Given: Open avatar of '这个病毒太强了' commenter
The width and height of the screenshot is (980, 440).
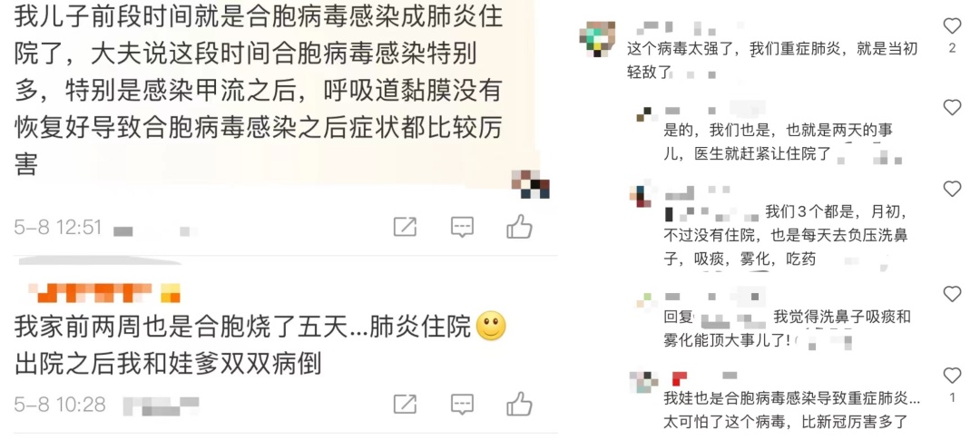Looking at the screenshot, I should click(597, 39).
